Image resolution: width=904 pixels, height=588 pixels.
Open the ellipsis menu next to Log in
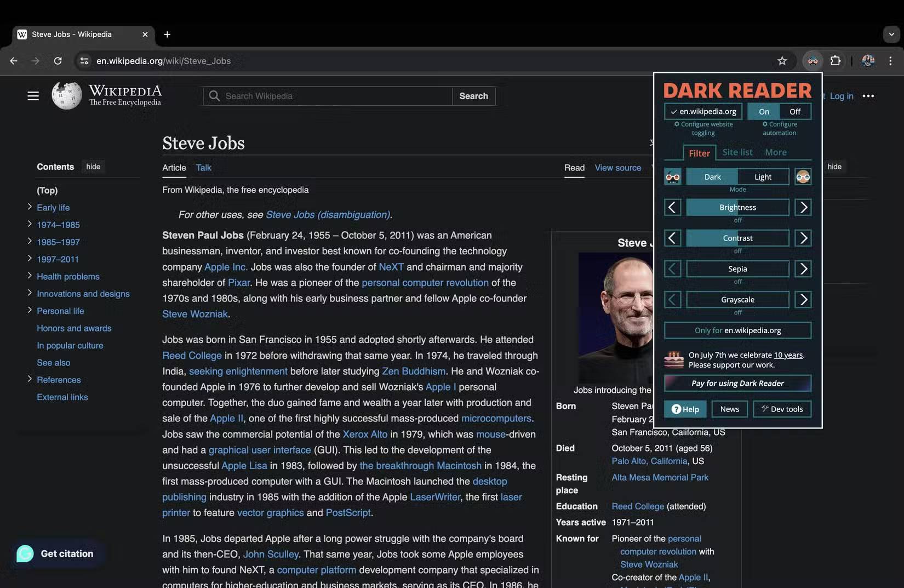pos(868,96)
